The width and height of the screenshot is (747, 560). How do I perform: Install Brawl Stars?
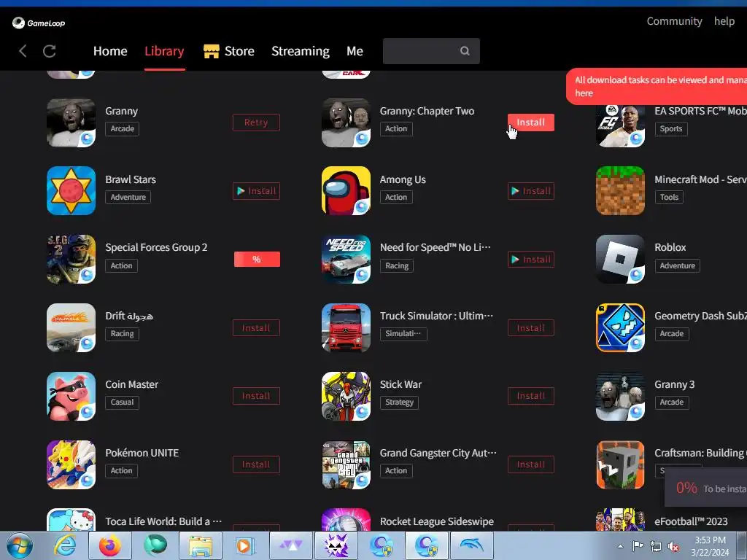pos(256,191)
